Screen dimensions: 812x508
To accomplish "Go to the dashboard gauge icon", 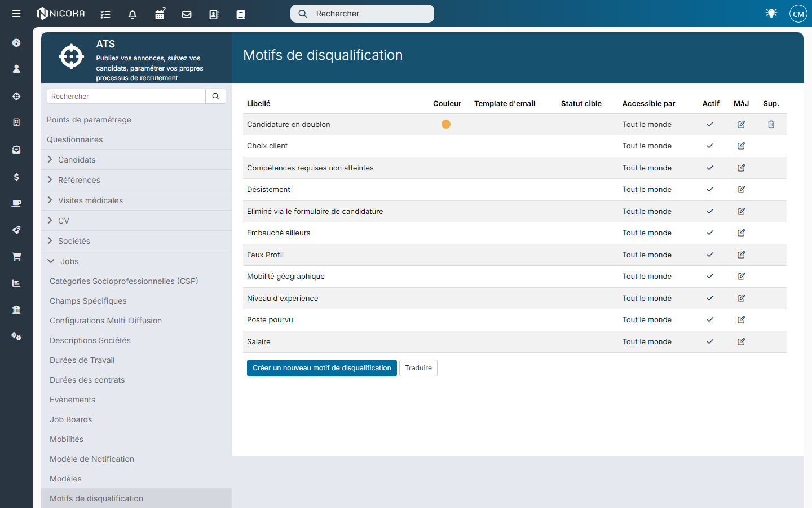I will (x=16, y=43).
